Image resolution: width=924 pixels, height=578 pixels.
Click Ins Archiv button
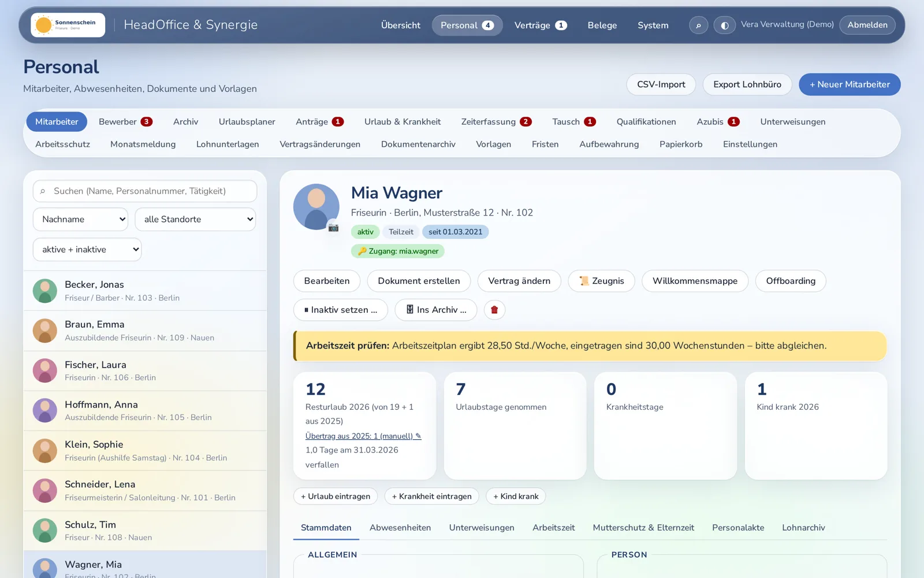[x=436, y=310]
